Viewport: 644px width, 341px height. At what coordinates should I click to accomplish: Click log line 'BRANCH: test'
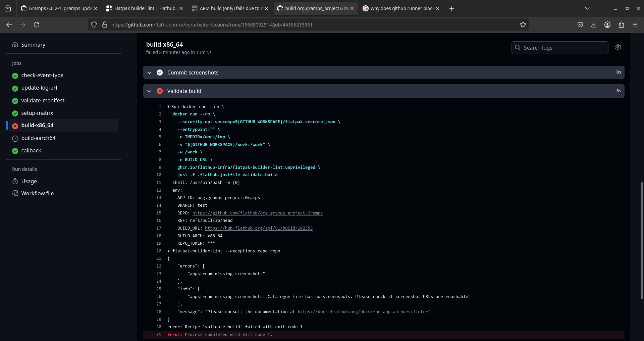tap(192, 205)
